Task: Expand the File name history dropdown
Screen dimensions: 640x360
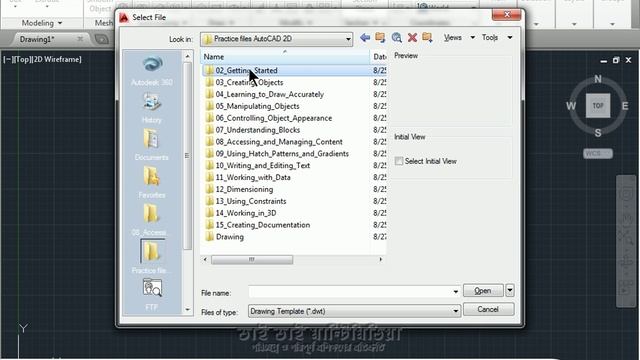Action: 456,291
